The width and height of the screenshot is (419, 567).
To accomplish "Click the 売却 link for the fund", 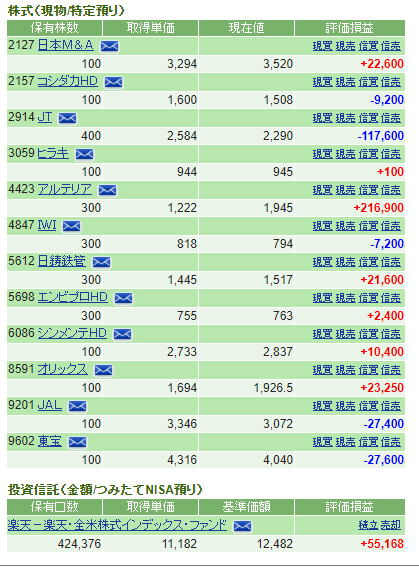I will coord(391,525).
